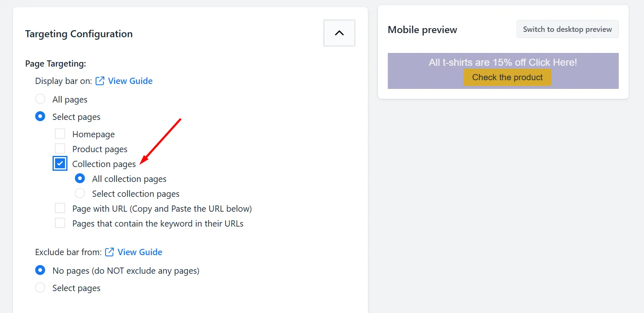Click the t-shirts 15% off banner text
The width and height of the screenshot is (644, 313).
pos(503,62)
